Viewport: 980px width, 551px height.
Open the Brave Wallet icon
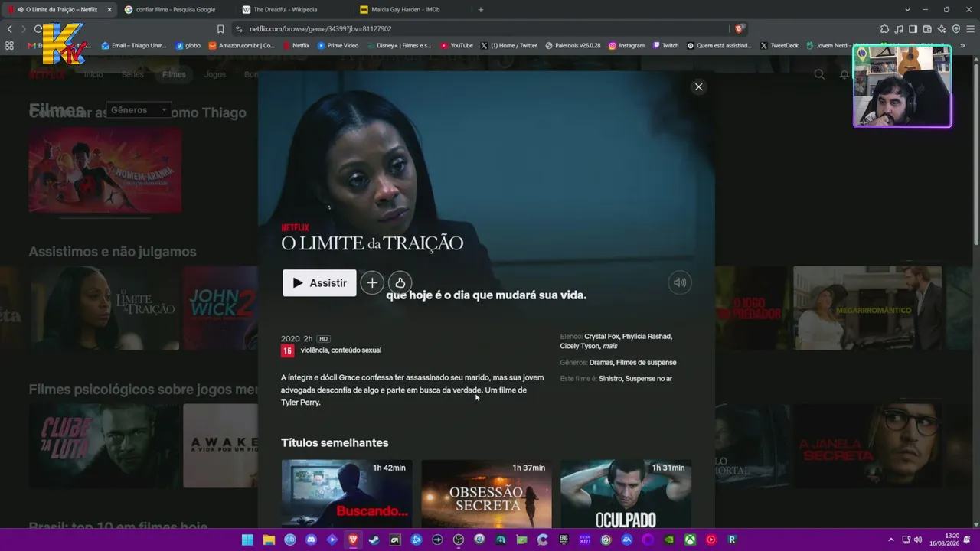click(x=927, y=29)
